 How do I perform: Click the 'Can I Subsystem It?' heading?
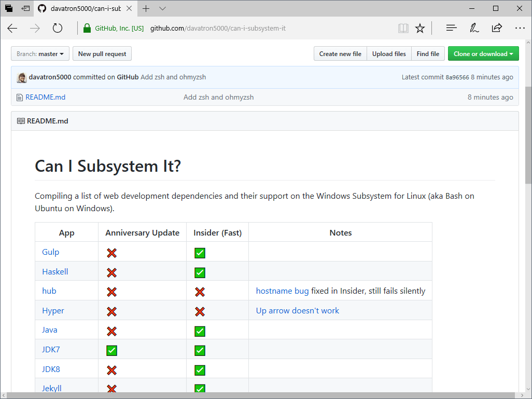pos(108,166)
